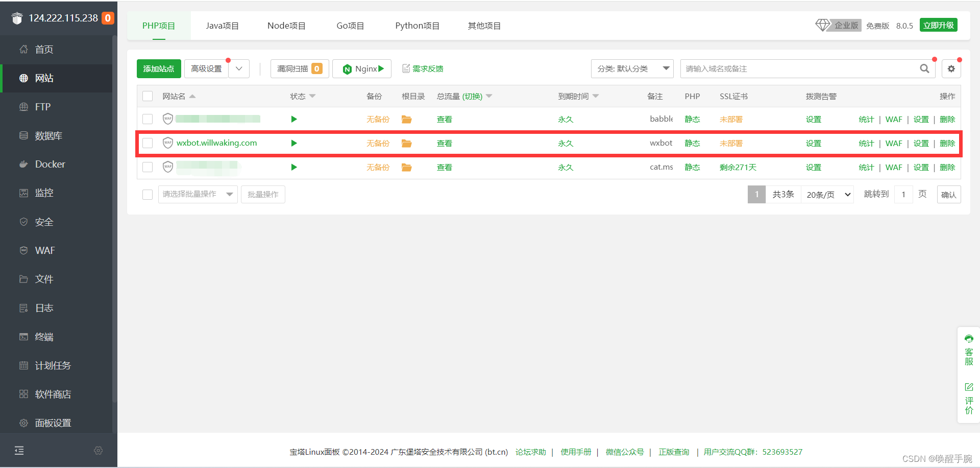Click the 计划任务 calendar icon in sidebar
Viewport: 980px width, 468px height.
23,365
